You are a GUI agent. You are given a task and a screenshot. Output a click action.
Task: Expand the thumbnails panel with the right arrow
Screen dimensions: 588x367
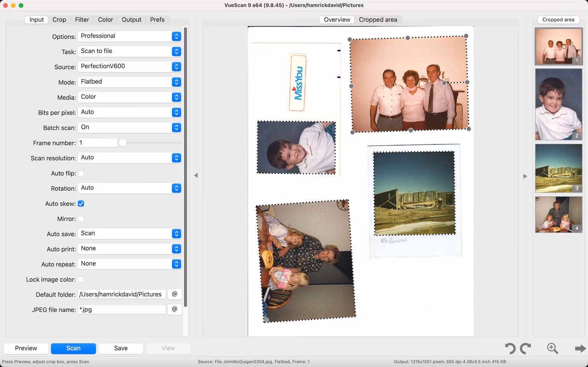pyautogui.click(x=525, y=176)
